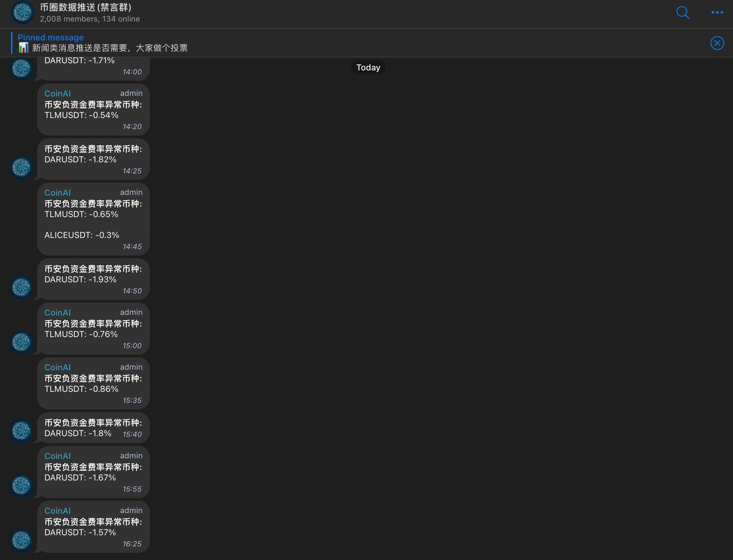Open the three-dot more options menu

tap(717, 12)
